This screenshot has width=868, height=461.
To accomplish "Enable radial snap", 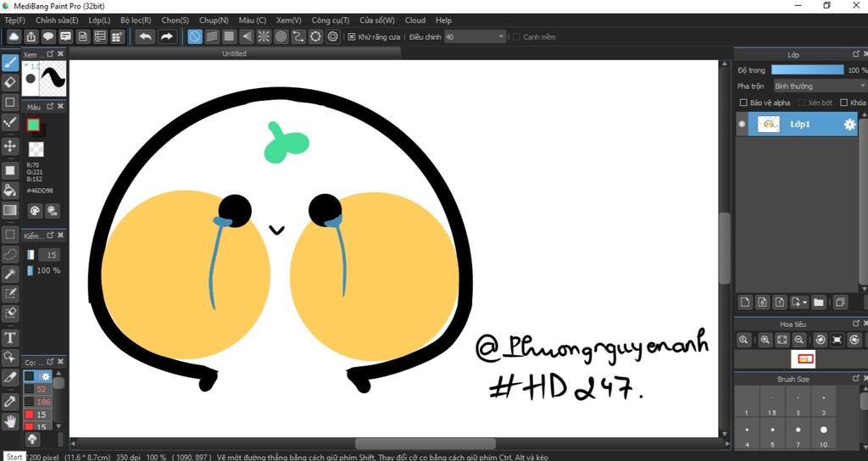I will pos(264,37).
